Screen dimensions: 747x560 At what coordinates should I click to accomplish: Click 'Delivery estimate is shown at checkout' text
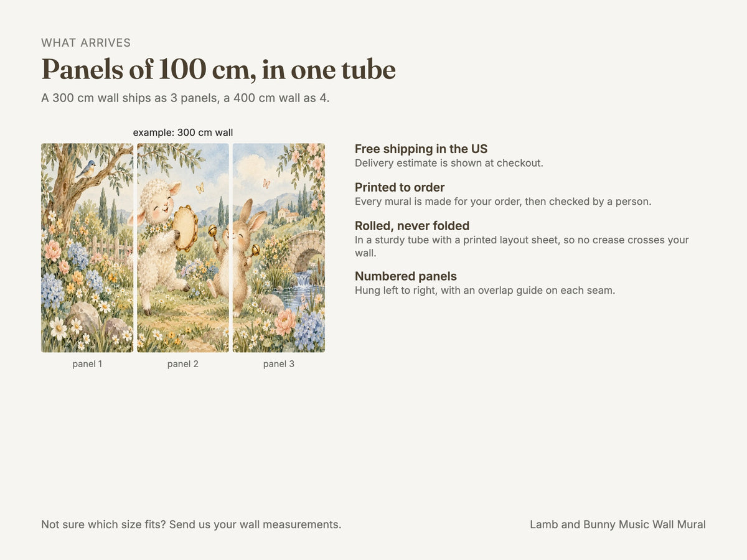[x=449, y=163]
